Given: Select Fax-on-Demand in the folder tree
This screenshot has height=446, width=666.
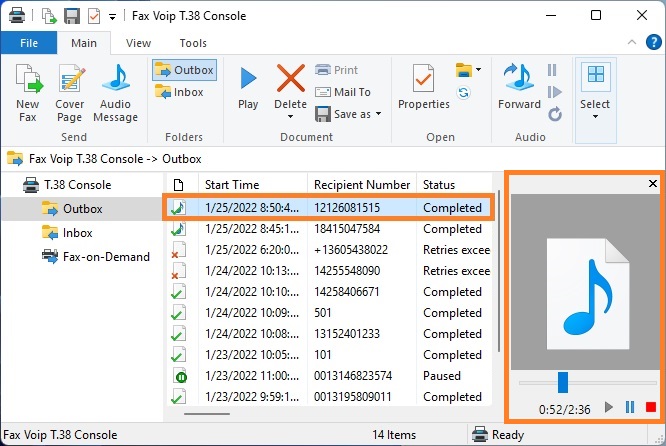Looking at the screenshot, I should click(x=96, y=257).
